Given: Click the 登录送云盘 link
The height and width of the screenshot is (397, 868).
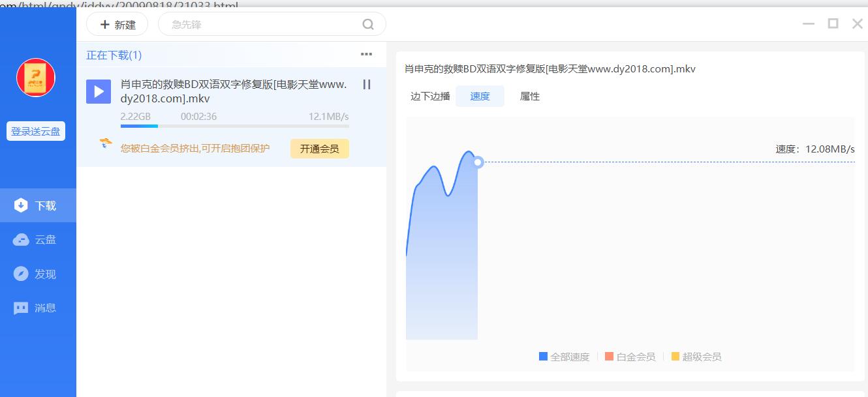Looking at the screenshot, I should pyautogui.click(x=37, y=130).
